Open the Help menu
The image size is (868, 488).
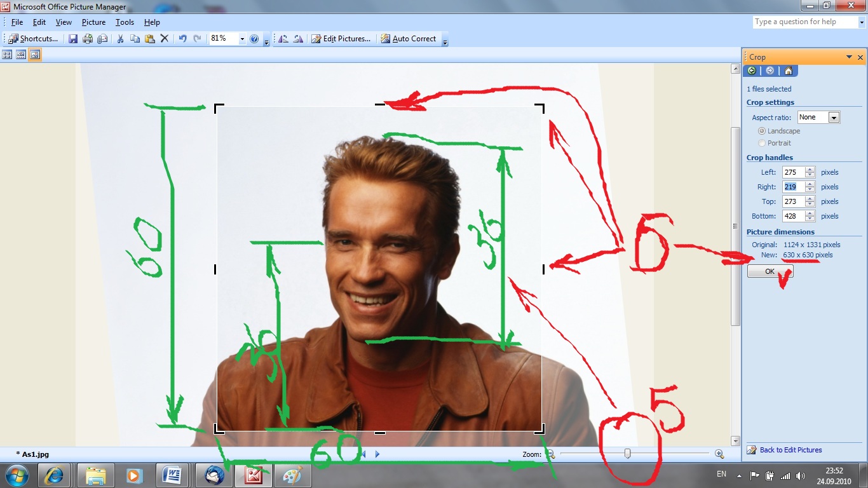click(152, 22)
